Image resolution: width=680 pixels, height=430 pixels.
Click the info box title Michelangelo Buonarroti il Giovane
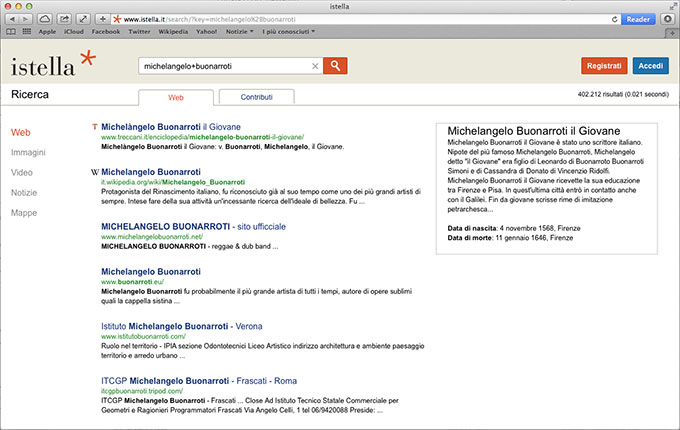click(x=534, y=131)
